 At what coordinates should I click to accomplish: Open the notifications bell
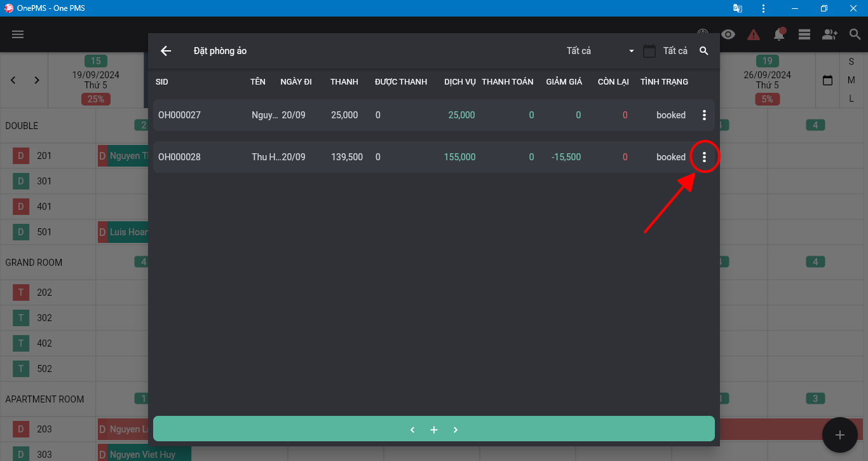point(779,34)
